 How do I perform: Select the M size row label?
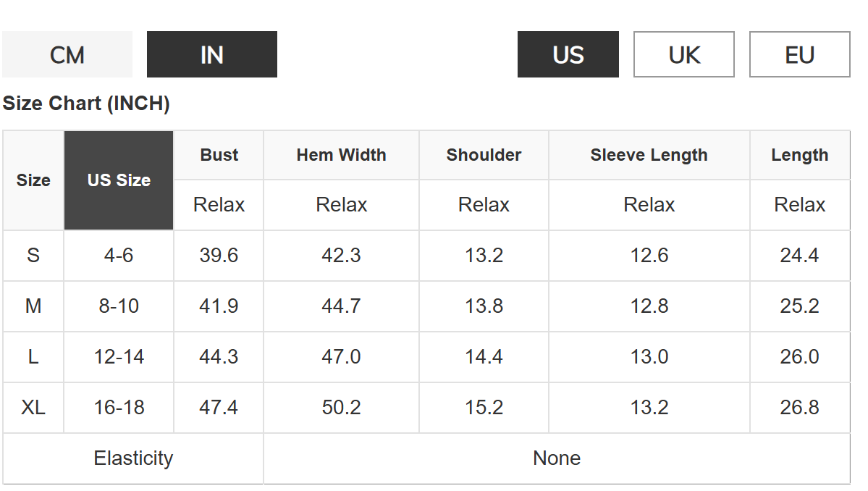(33, 306)
